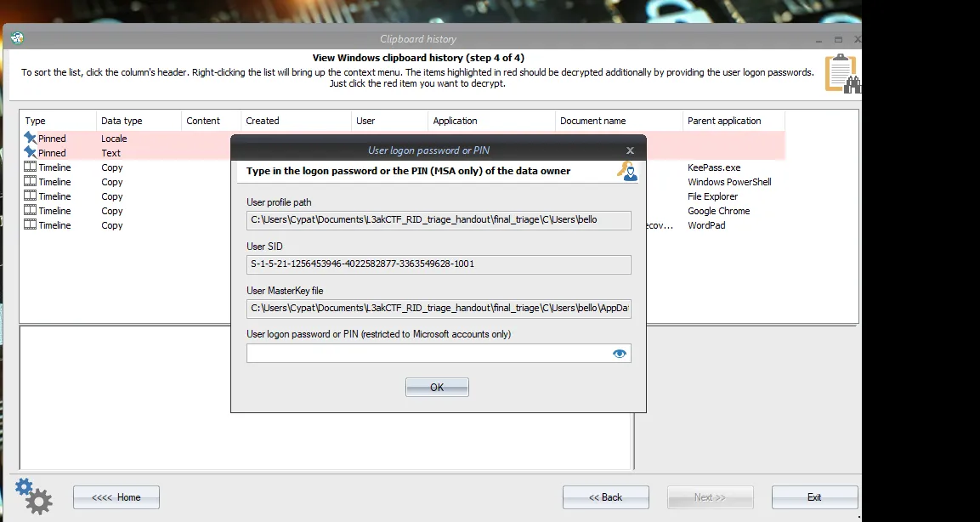
Task: Show password with the eye icon
Action: pos(620,354)
